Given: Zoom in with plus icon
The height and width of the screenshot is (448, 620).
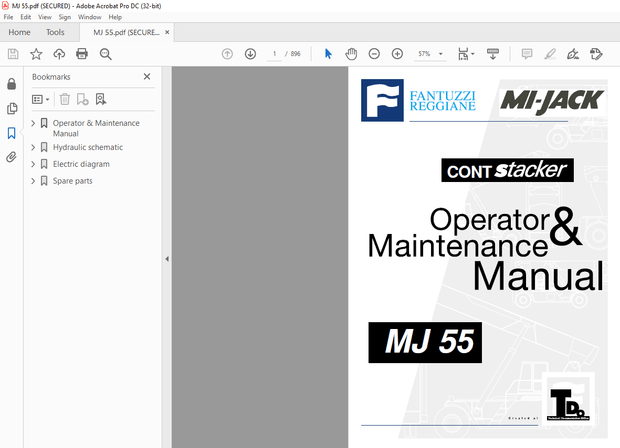Looking at the screenshot, I should [x=397, y=54].
